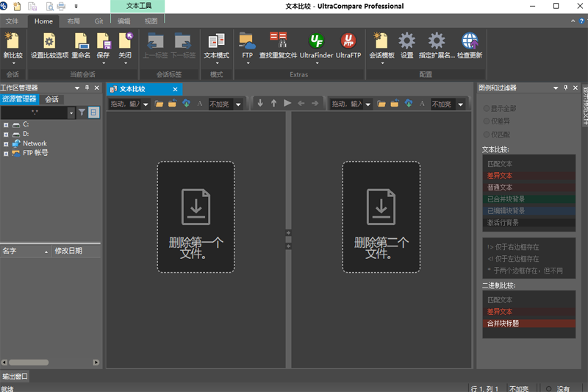Image resolution: width=588 pixels, height=392 pixels.
Task: Click the 重命名 rename session icon
Action: coord(81,46)
